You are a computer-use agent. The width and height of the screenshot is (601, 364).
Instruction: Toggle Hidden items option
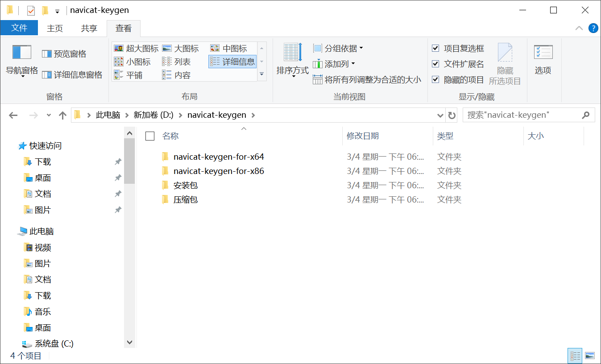tap(458, 79)
